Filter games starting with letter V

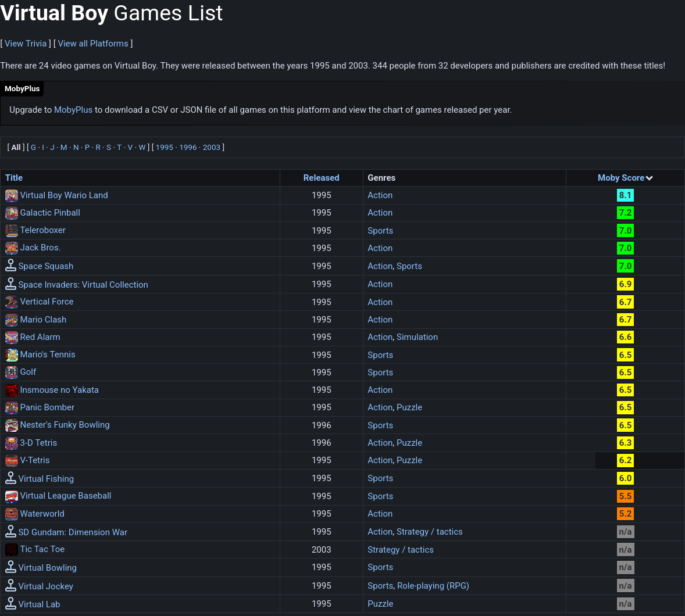pyautogui.click(x=130, y=147)
